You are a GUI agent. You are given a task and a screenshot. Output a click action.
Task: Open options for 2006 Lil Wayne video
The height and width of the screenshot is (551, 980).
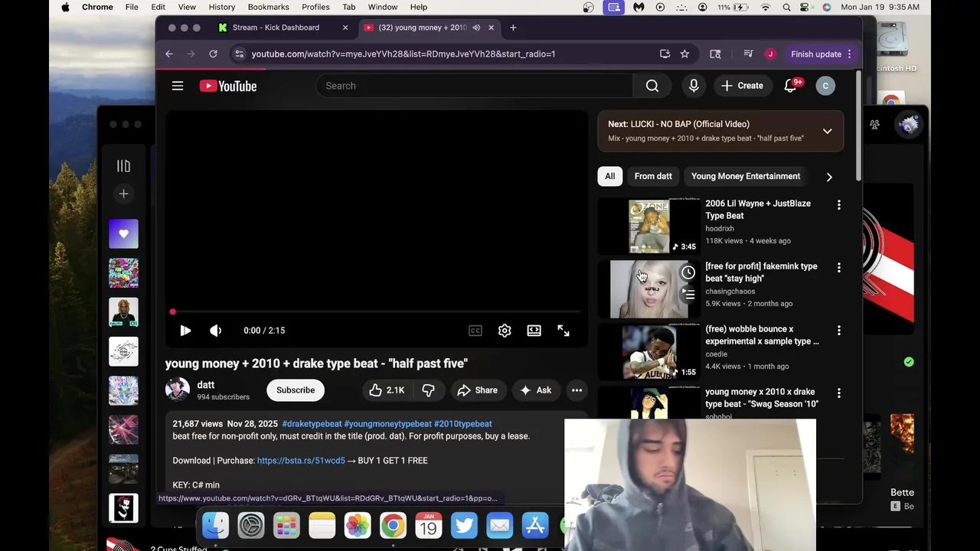pyautogui.click(x=839, y=205)
